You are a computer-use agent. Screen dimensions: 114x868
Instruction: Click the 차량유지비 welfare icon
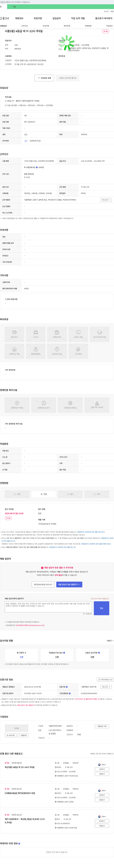tap(57, 334)
